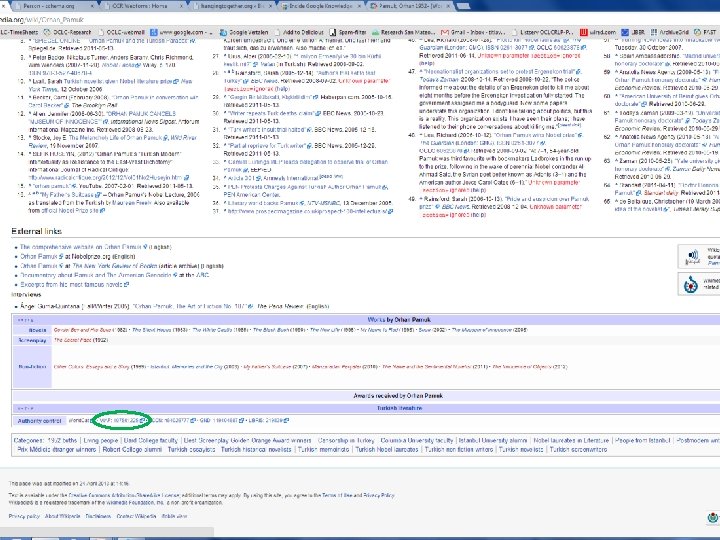Image resolution: width=720 pixels, height=540 pixels.
Task: Open the Disclaimers footer link
Action: pos(98,516)
